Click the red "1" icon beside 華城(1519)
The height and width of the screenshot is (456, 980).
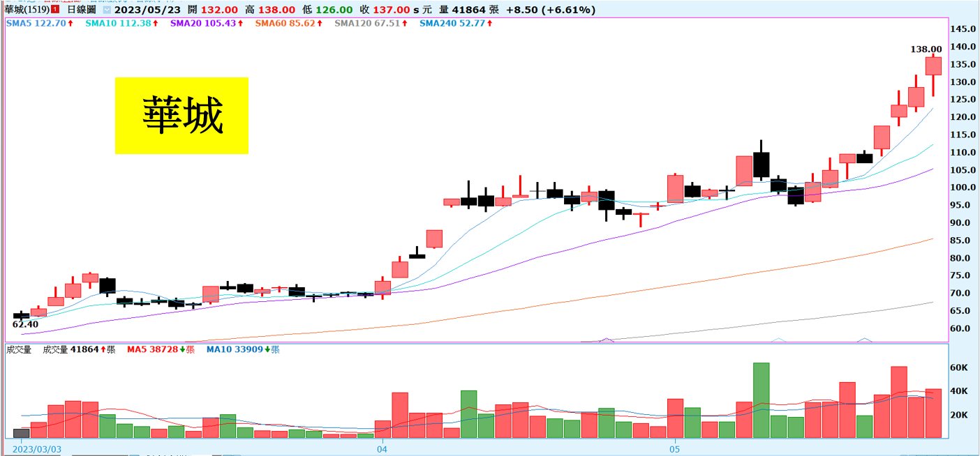tap(54, 10)
